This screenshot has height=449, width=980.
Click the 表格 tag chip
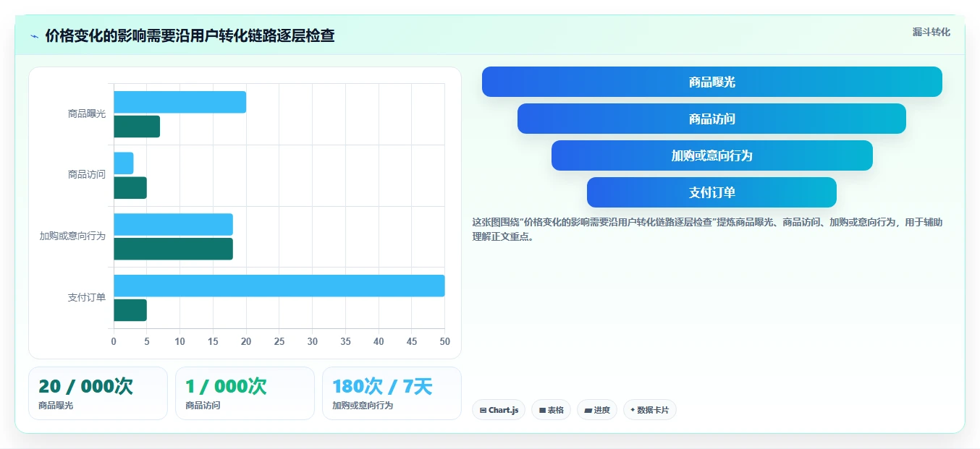[x=551, y=410]
